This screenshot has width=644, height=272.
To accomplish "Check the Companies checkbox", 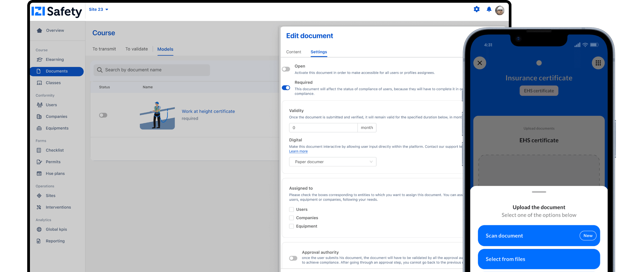I will [x=292, y=218].
